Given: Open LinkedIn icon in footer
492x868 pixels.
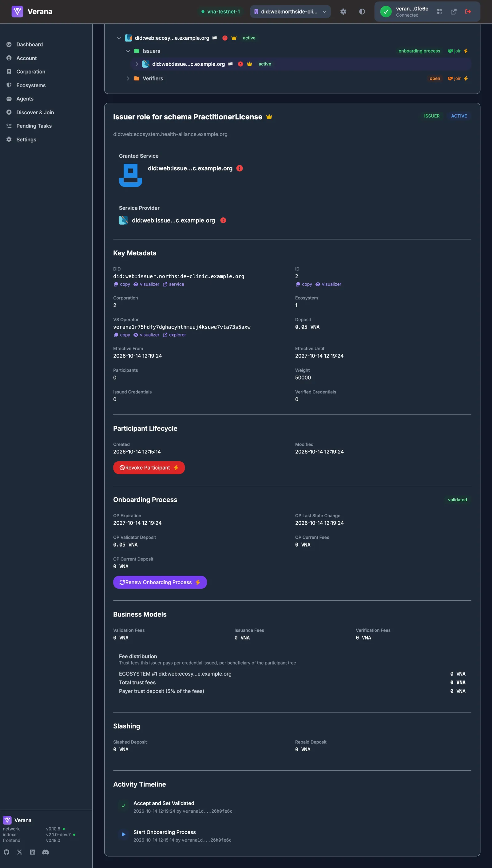Looking at the screenshot, I should [x=32, y=852].
